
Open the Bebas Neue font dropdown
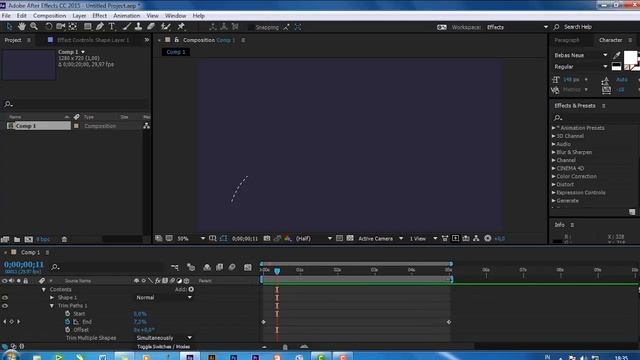point(580,55)
